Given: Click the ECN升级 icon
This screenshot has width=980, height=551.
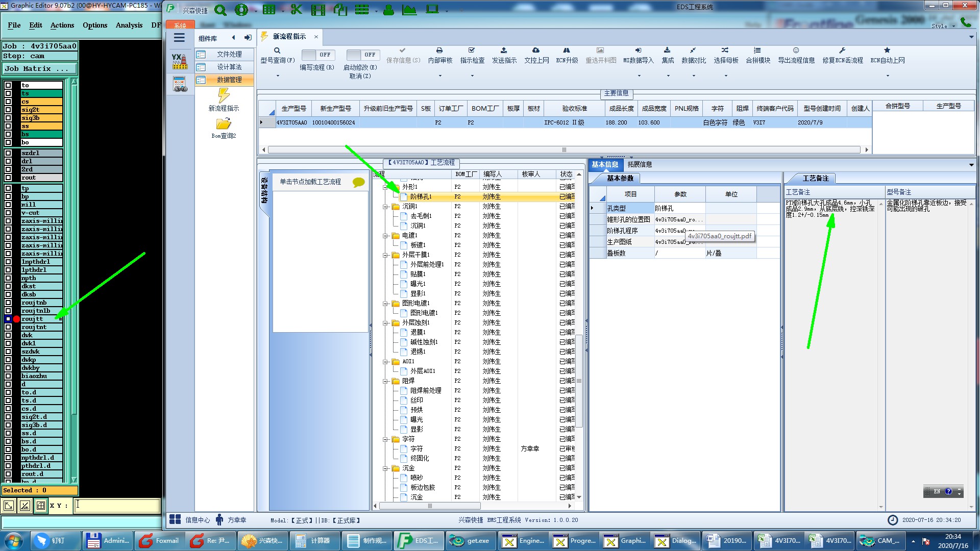Looking at the screenshot, I should coord(567,51).
